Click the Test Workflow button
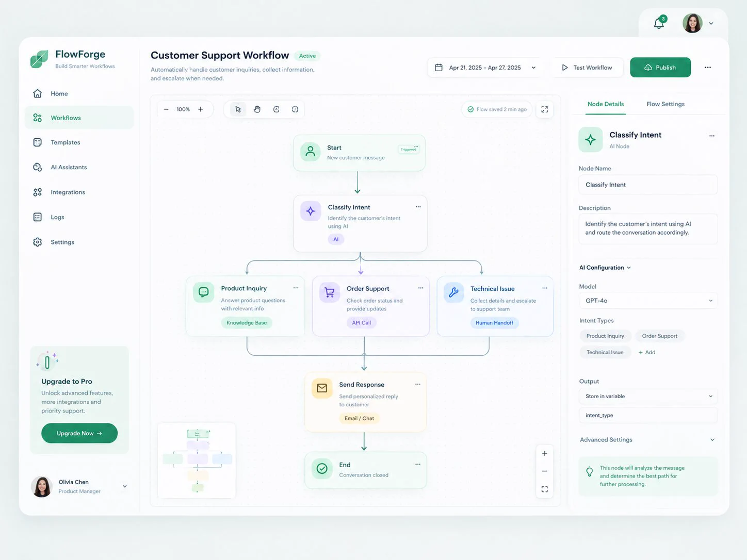This screenshot has height=560, width=747. click(587, 68)
